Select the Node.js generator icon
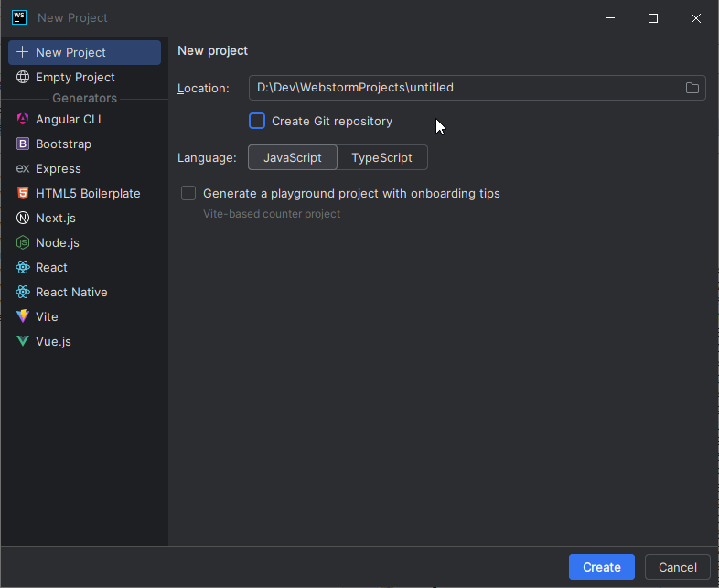Screen dimensions: 719x588 pyautogui.click(x=23, y=242)
